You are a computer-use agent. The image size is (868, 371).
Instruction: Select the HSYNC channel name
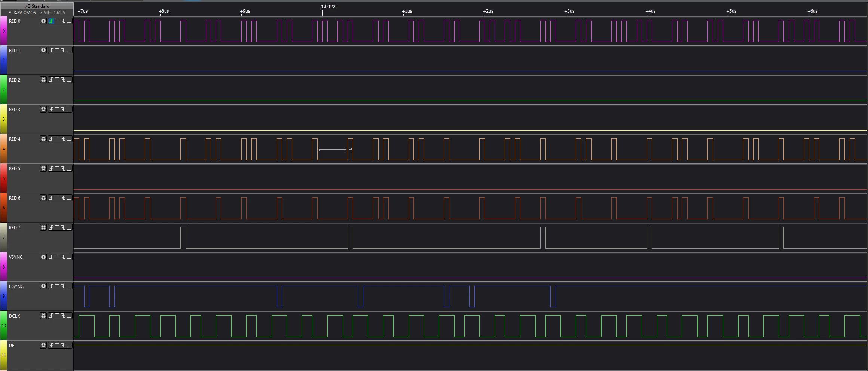point(16,286)
